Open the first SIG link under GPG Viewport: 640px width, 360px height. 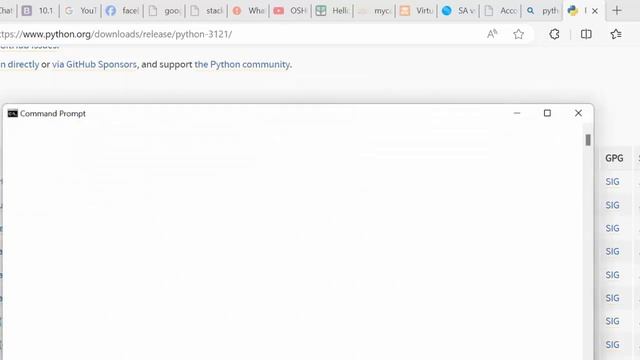[x=612, y=182]
